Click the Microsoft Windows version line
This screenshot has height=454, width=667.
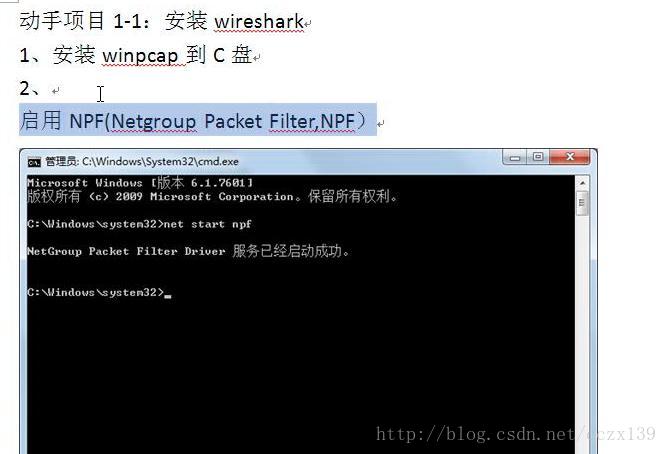click(x=140, y=183)
